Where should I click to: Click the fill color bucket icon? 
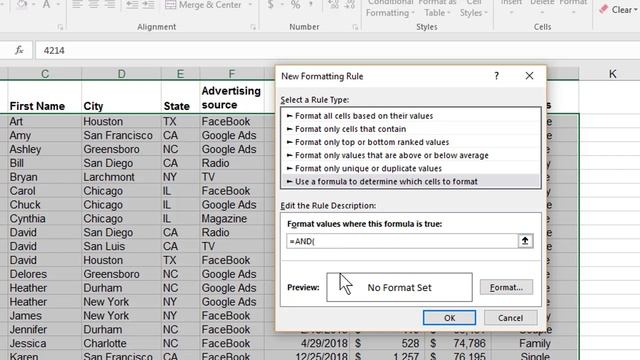click(22, 4)
